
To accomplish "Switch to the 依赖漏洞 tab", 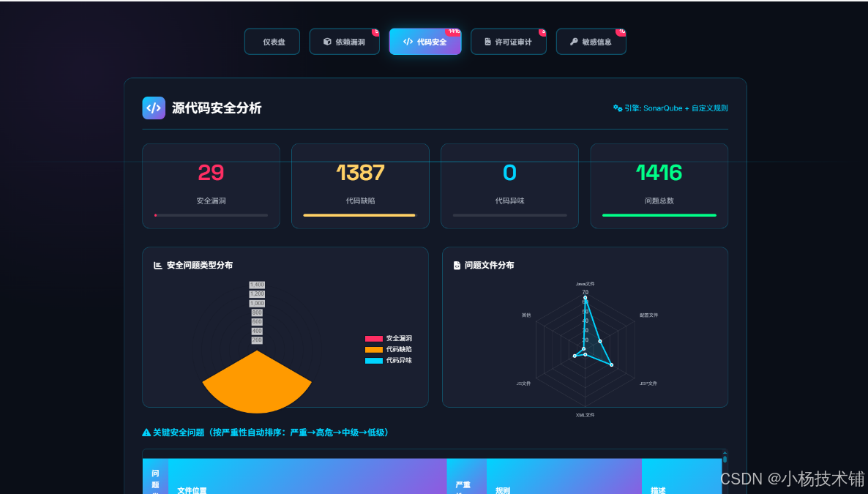I will point(344,42).
